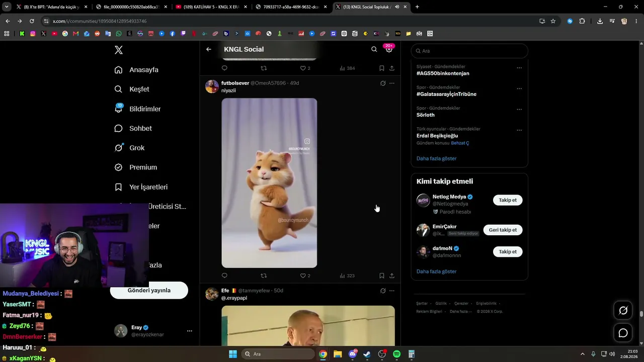Switch to the file_00000000c550 tab
Image resolution: width=644 pixels, height=362 pixels.
pyautogui.click(x=132, y=7)
